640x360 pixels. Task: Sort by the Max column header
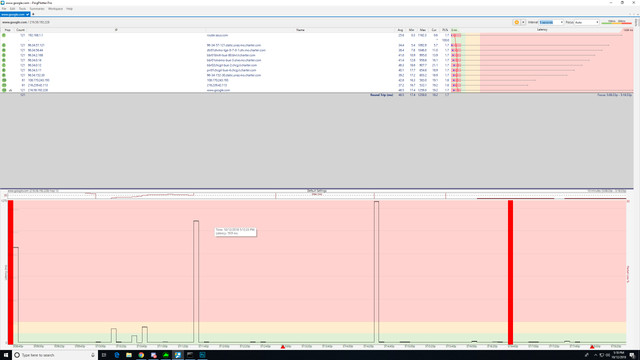click(x=423, y=30)
